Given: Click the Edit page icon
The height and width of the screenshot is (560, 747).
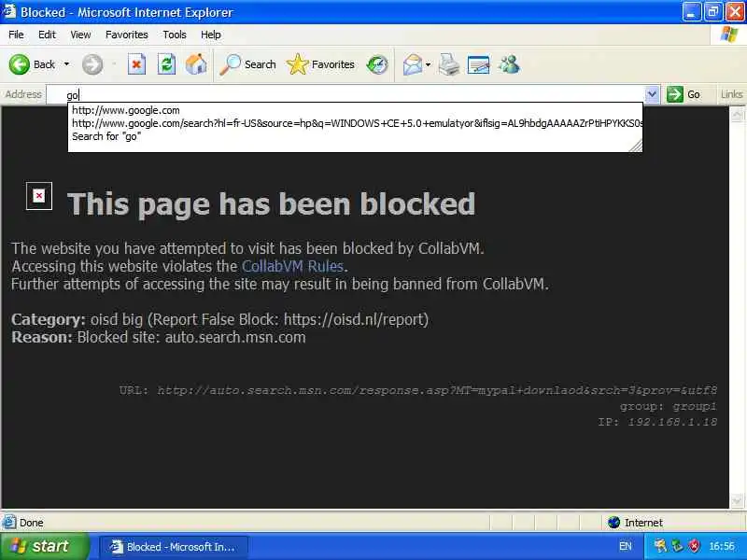Looking at the screenshot, I should tap(478, 64).
